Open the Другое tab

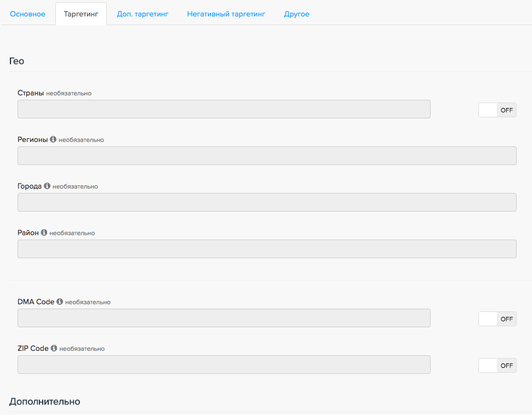point(296,14)
